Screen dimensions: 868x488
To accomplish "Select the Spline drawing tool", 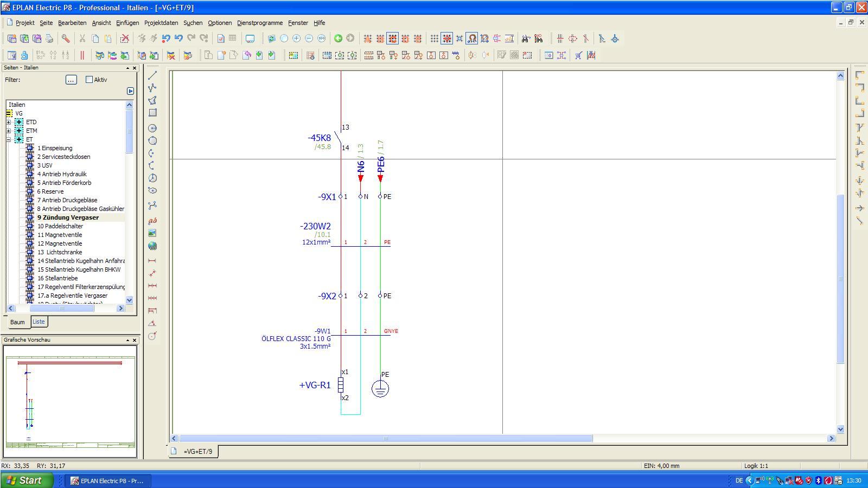I will pyautogui.click(x=152, y=206).
